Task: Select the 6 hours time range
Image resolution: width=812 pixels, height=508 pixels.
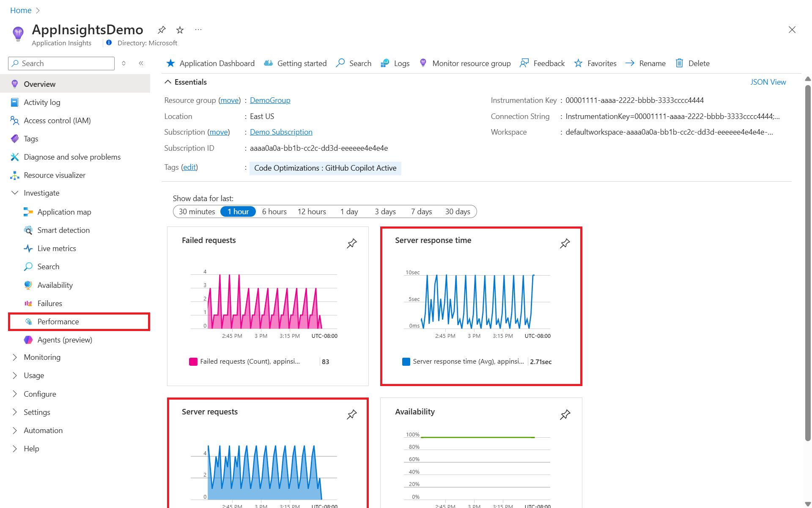Action: pos(274,212)
